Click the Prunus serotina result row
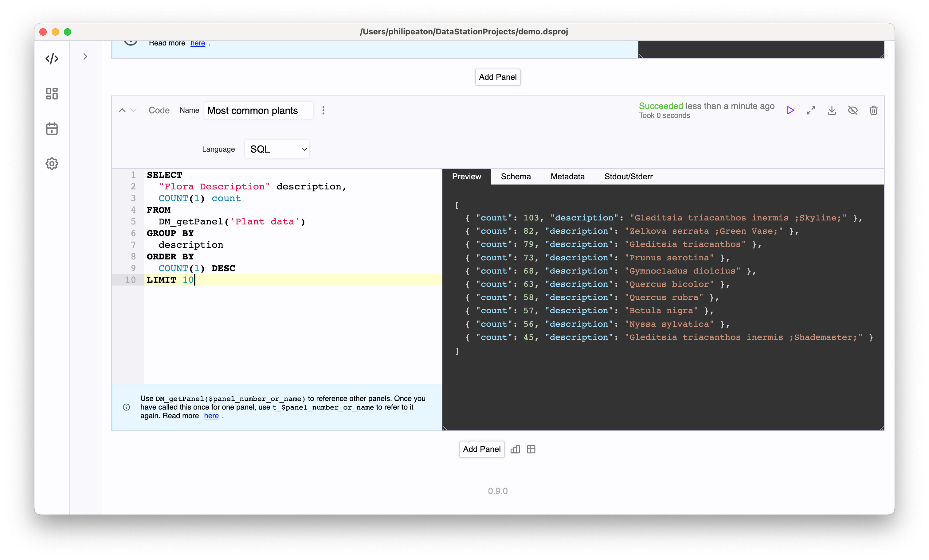The width and height of the screenshot is (929, 560). click(598, 258)
